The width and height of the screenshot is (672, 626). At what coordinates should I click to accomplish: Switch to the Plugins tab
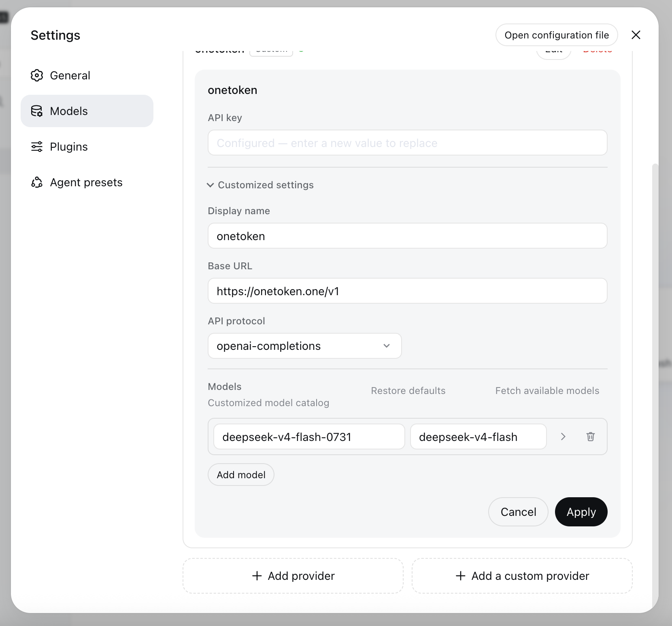click(87, 147)
